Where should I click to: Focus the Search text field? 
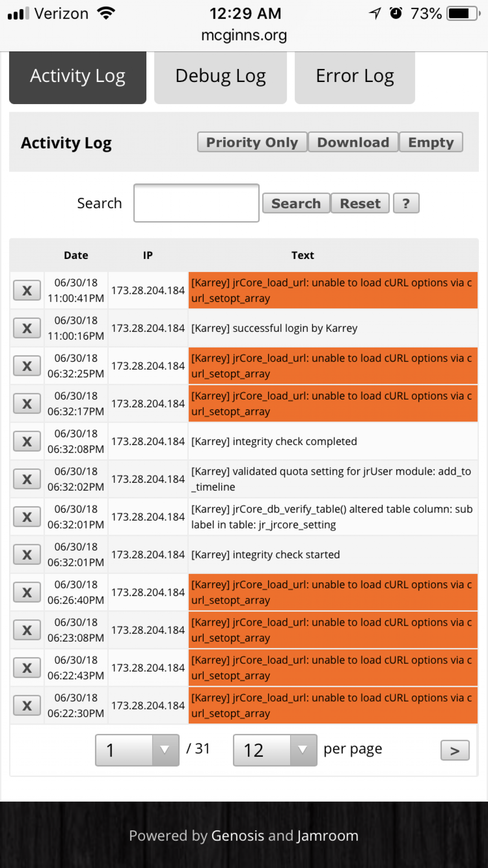pos(196,203)
